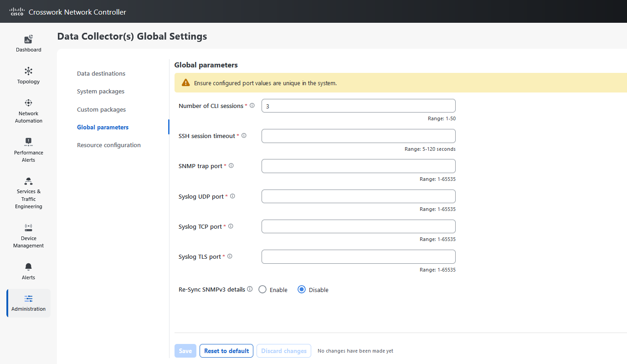
Task: Click info icon next to SNMP trap port
Action: [231, 166]
